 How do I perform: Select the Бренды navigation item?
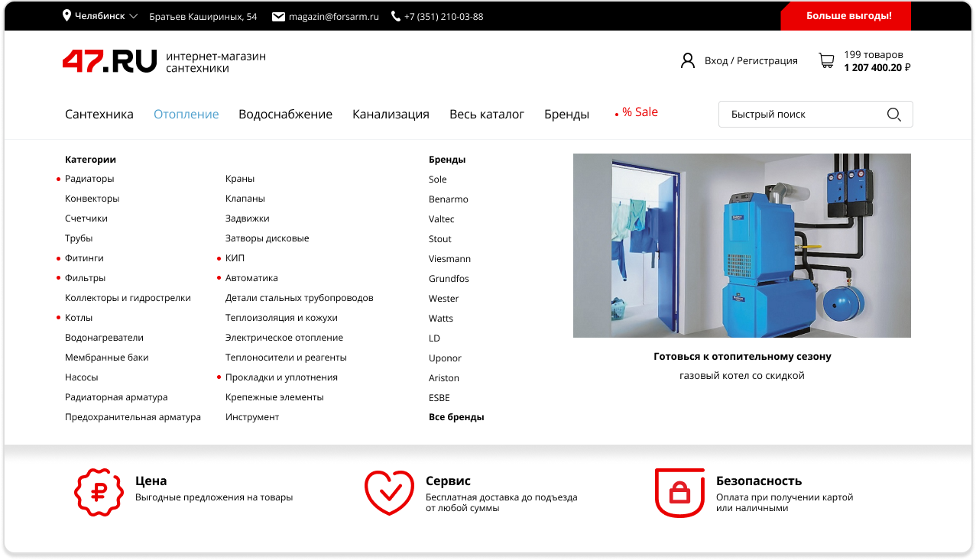[x=566, y=115]
